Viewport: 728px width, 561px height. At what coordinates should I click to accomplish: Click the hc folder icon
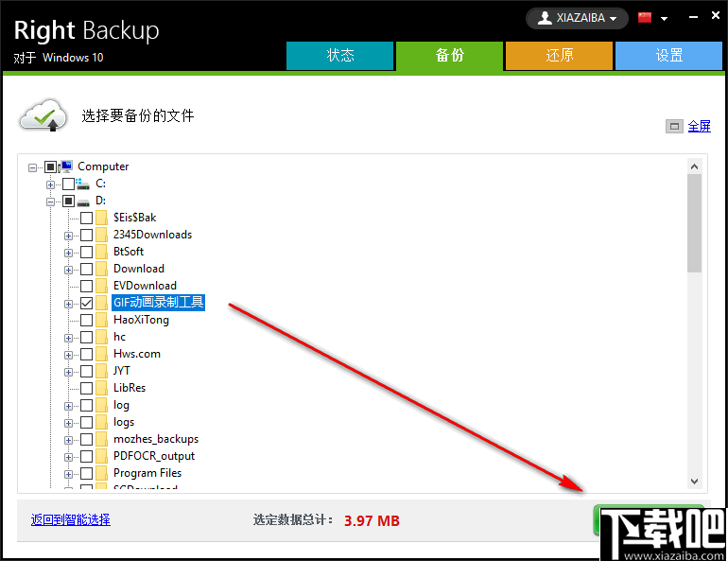101,337
